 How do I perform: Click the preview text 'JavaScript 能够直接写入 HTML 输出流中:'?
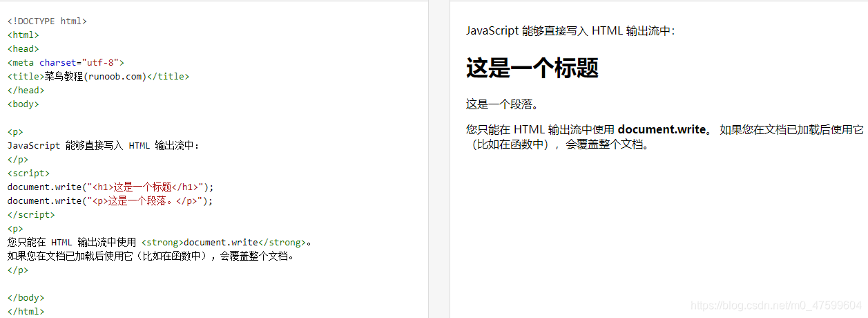point(570,30)
